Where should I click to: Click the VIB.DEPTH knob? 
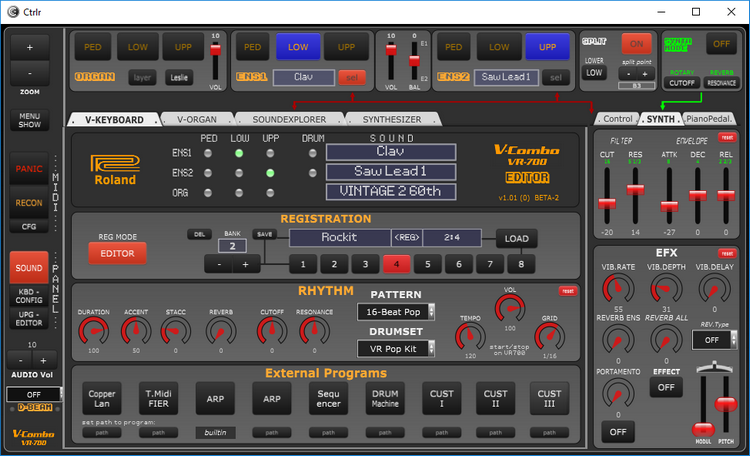(x=666, y=289)
